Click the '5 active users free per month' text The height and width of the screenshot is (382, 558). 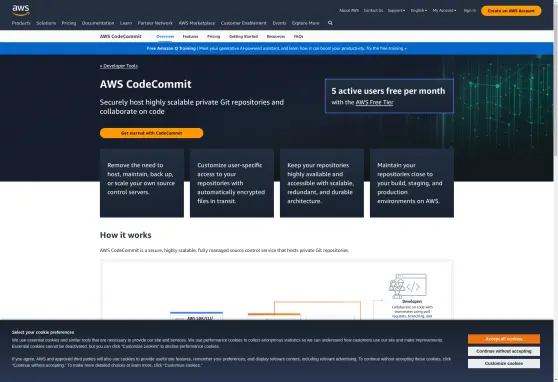coord(388,91)
